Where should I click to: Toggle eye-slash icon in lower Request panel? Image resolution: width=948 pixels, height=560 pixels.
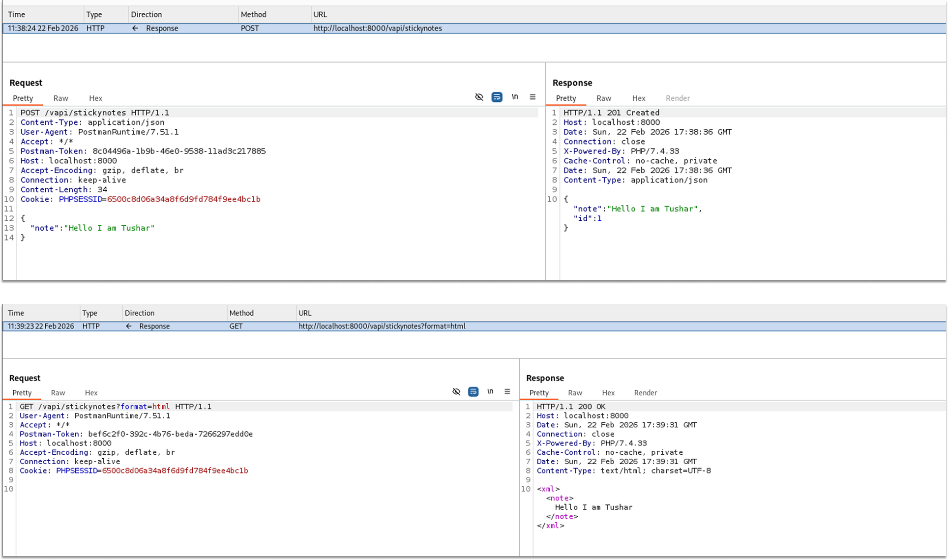tap(456, 392)
